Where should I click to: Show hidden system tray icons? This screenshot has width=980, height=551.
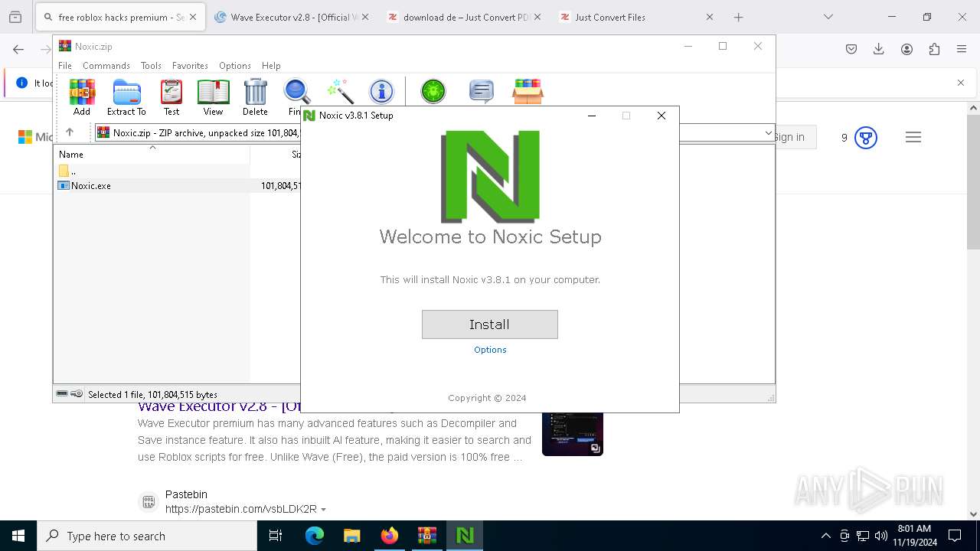pos(825,536)
